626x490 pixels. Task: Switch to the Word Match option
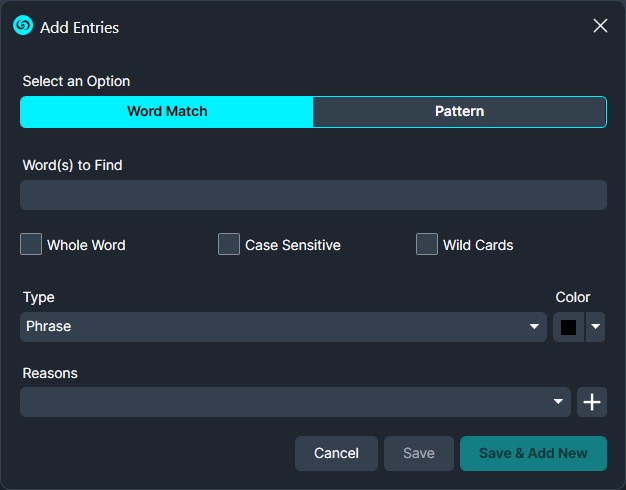(x=167, y=111)
